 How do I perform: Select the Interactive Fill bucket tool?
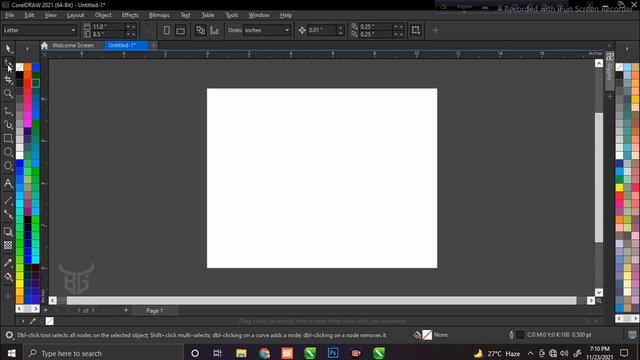pyautogui.click(x=8, y=277)
